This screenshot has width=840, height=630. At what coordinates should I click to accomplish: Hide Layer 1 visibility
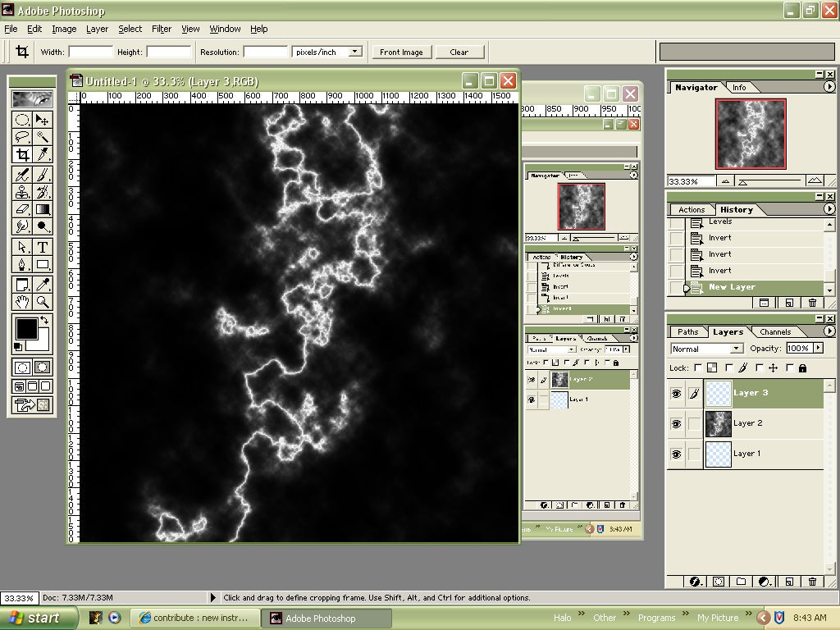click(x=678, y=454)
